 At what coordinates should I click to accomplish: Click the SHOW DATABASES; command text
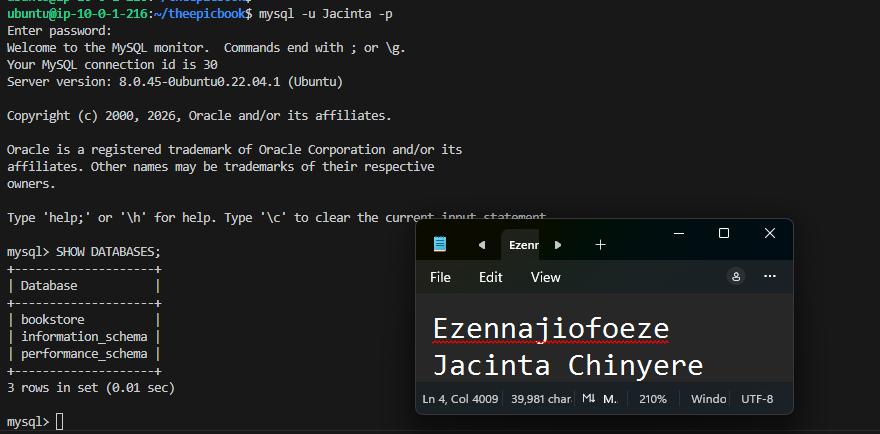click(108, 252)
